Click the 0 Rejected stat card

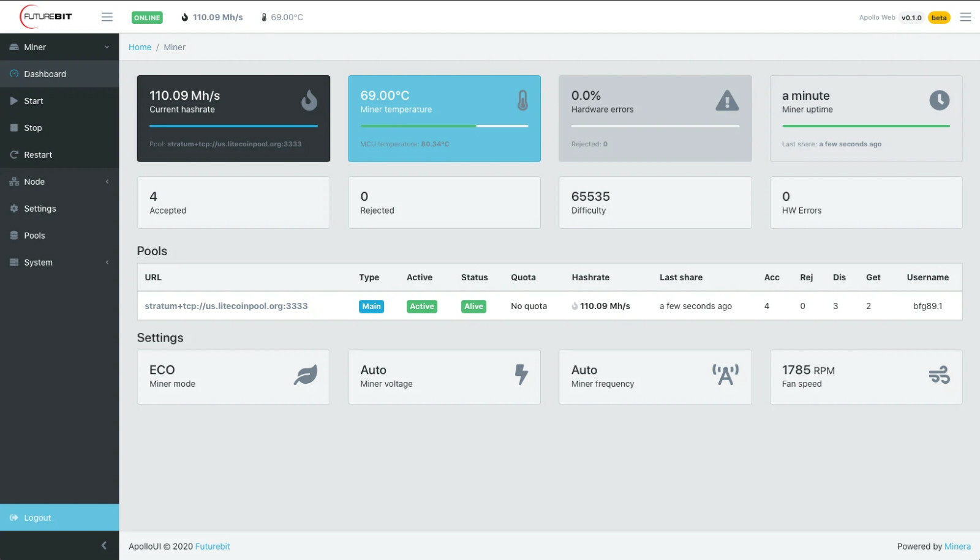click(x=444, y=203)
